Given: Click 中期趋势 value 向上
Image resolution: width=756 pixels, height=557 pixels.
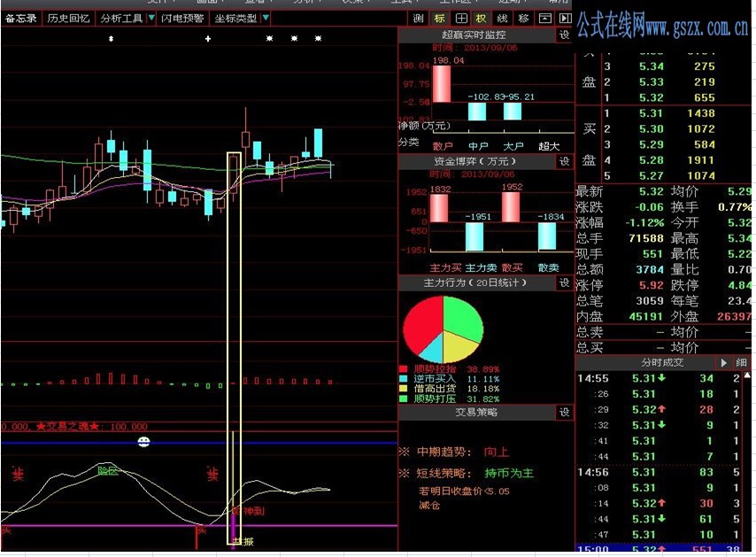Looking at the screenshot, I should pos(496,453).
